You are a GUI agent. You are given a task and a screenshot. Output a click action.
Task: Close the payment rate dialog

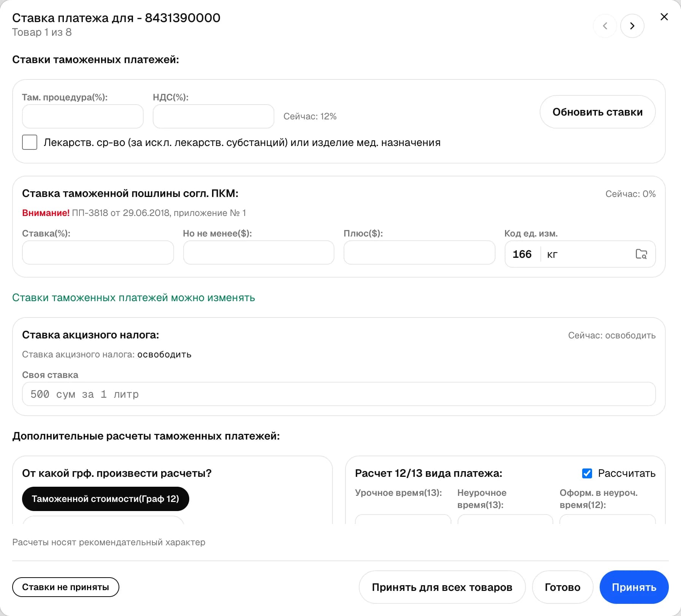(x=664, y=17)
